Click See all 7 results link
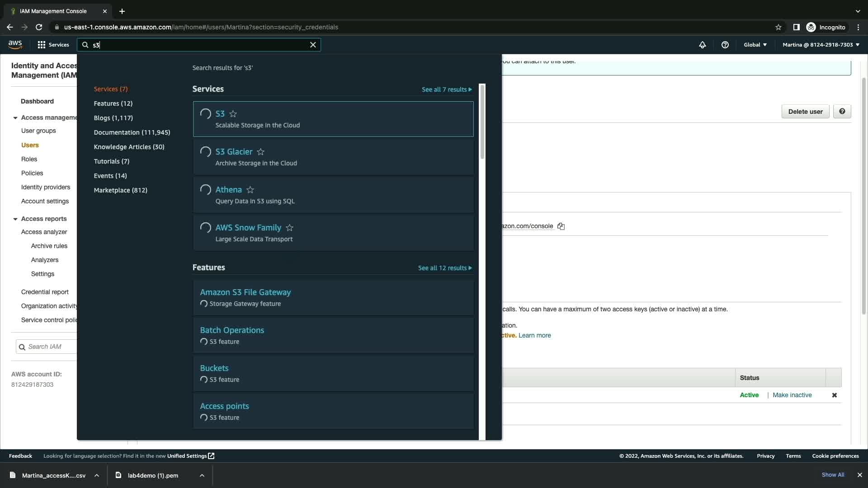868x488 pixels. tap(446, 89)
